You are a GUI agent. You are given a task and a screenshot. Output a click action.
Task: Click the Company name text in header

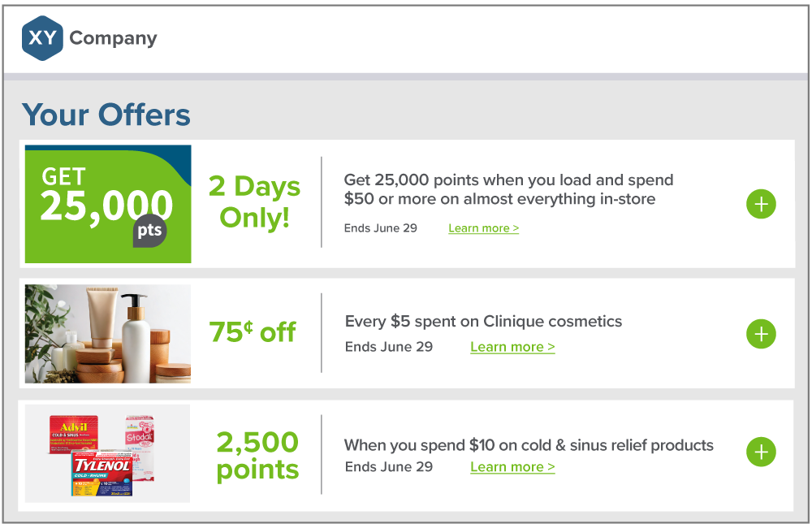point(113,38)
